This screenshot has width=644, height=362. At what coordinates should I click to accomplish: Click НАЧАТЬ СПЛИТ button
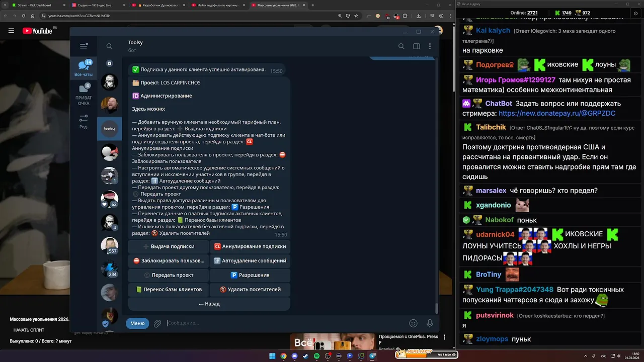29,330
